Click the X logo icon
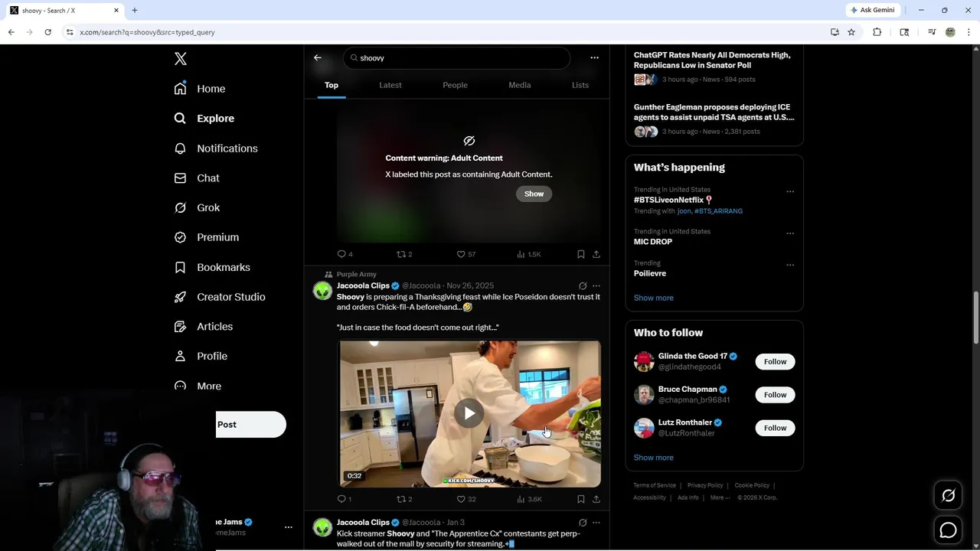980x551 pixels. click(181, 59)
